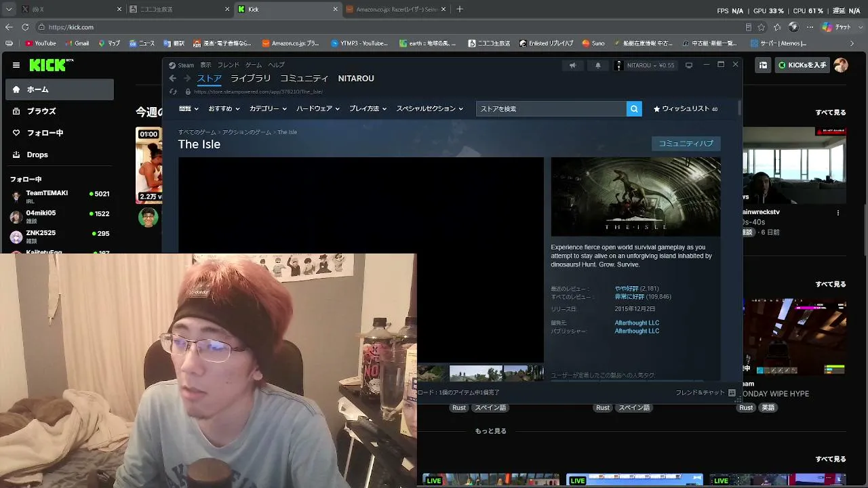Close the Kick browser tab

click(x=335, y=9)
